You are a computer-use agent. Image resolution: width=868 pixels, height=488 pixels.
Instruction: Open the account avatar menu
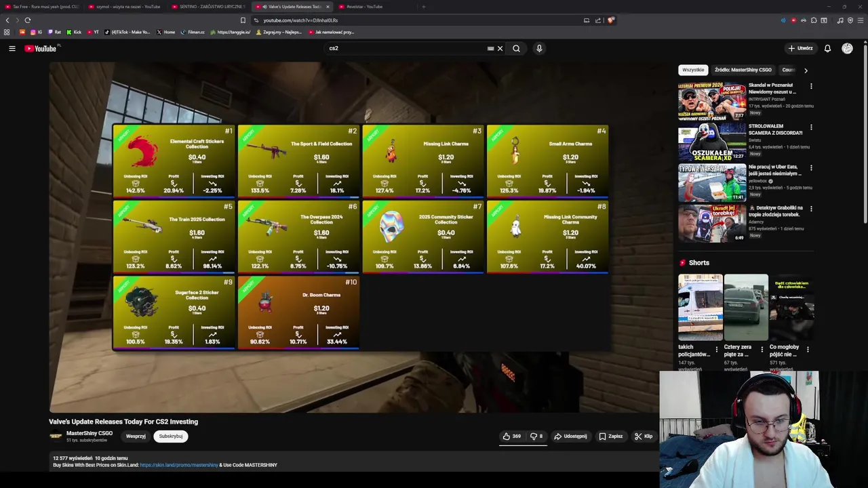[847, 48]
